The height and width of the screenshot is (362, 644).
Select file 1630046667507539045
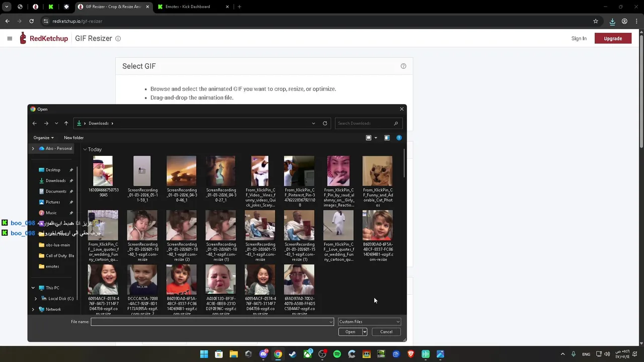coord(103,176)
